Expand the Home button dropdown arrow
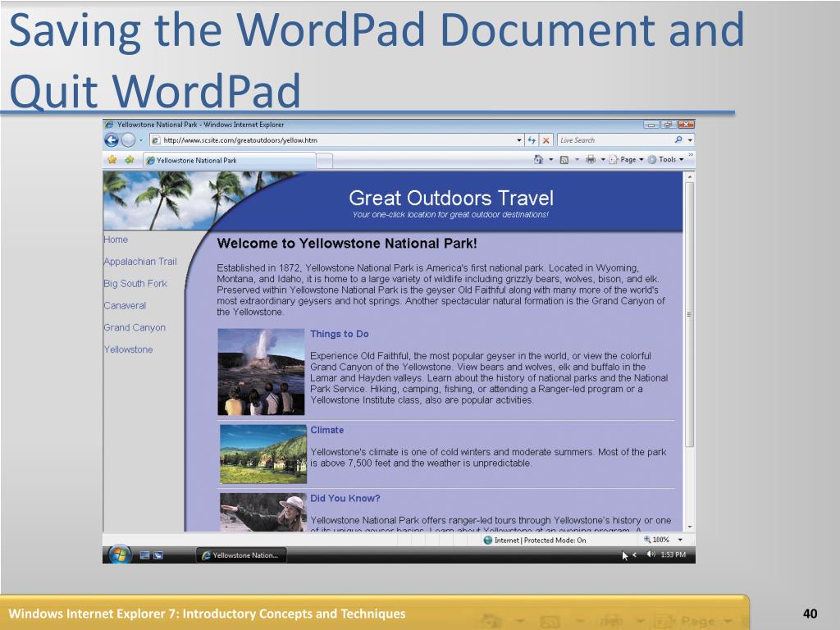 [550, 160]
